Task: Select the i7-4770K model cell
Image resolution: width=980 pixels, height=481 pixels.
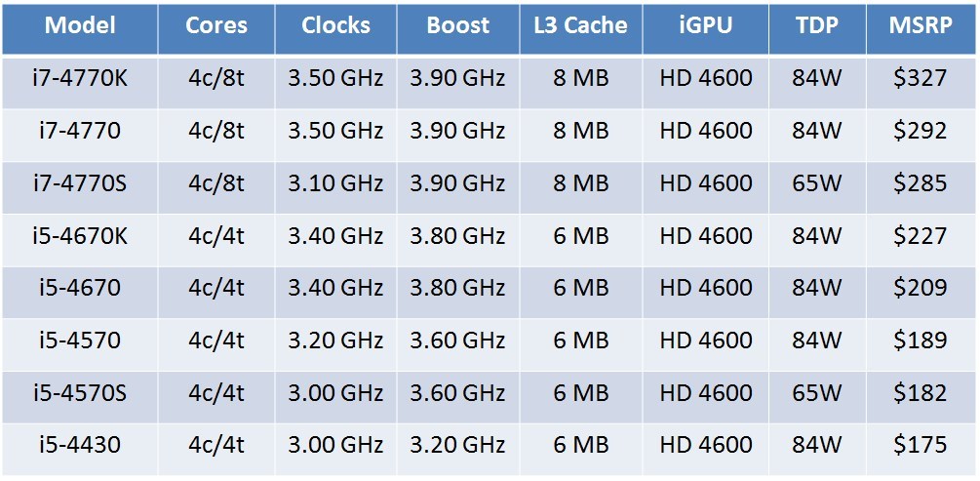Action: tap(80, 78)
